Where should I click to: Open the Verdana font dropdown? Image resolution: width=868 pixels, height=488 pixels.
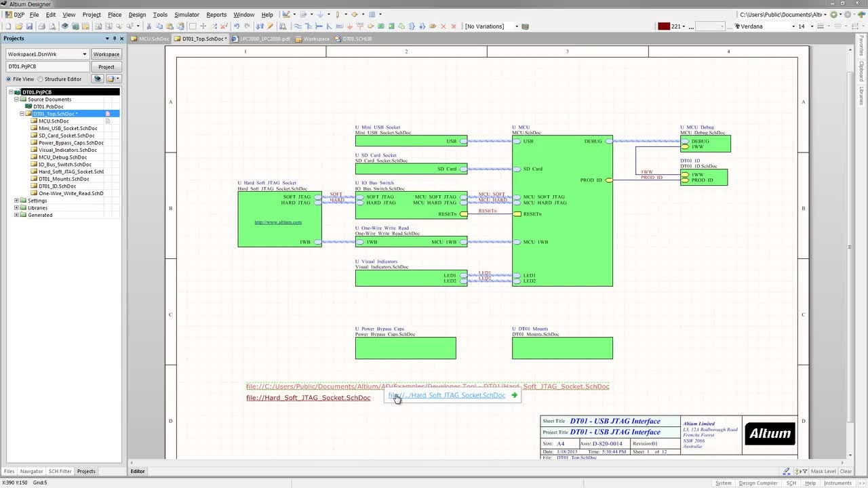click(793, 26)
